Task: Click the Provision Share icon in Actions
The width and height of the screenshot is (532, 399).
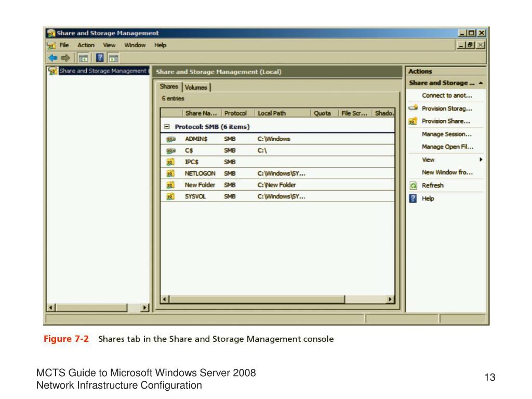Action: click(x=413, y=121)
